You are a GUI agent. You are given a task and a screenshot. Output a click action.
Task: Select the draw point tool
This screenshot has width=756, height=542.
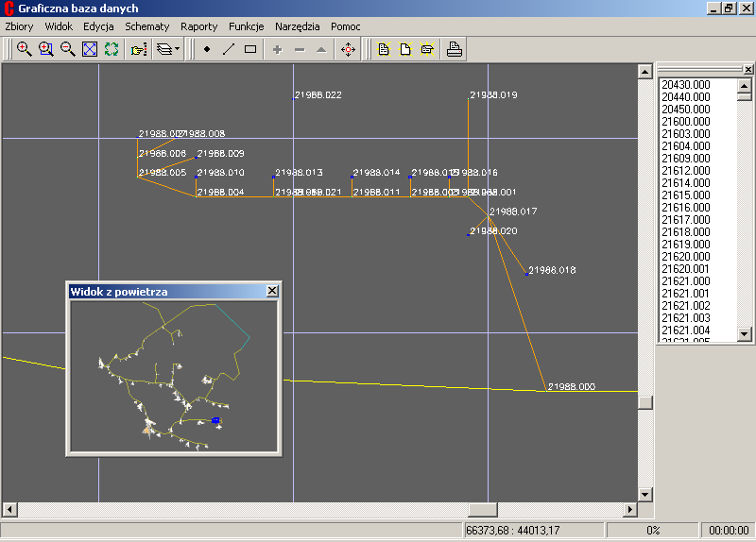[207, 49]
